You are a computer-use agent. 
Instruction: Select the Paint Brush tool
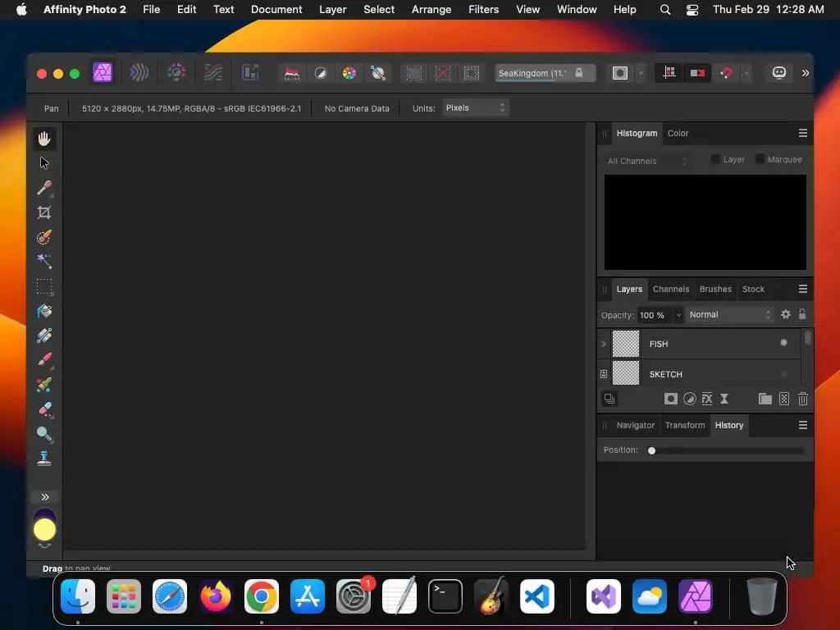(x=44, y=359)
